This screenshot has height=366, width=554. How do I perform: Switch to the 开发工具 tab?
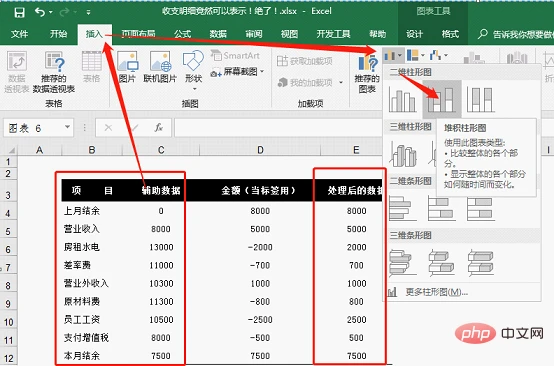[334, 34]
